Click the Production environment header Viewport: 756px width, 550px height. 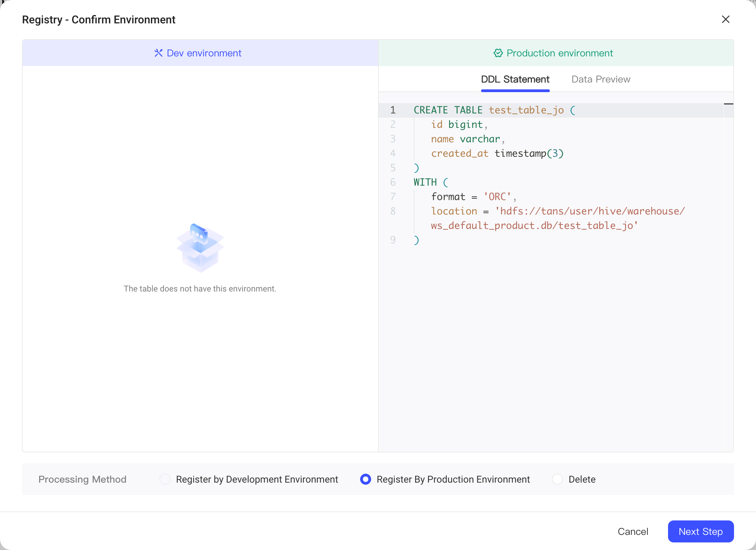coord(556,53)
